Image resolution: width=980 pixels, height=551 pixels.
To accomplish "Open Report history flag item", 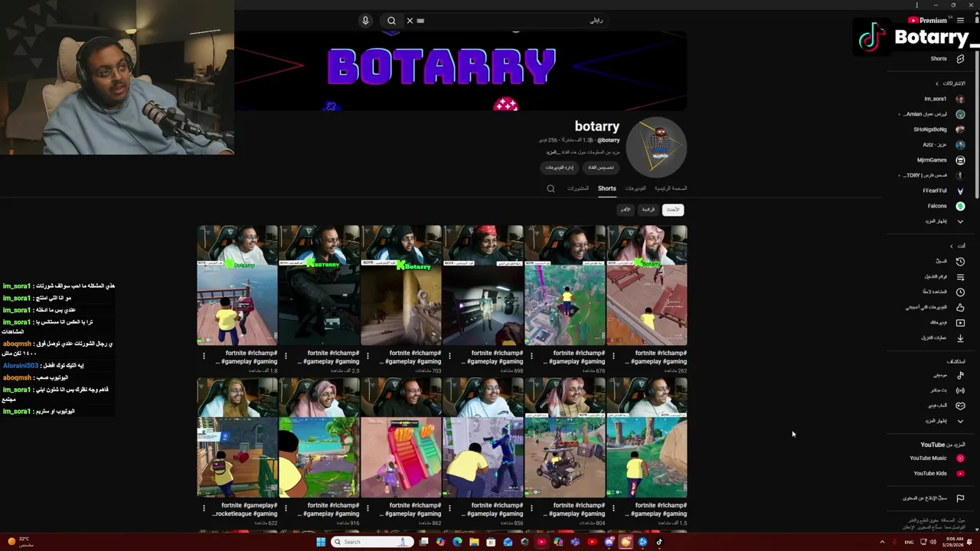I will [x=933, y=498].
